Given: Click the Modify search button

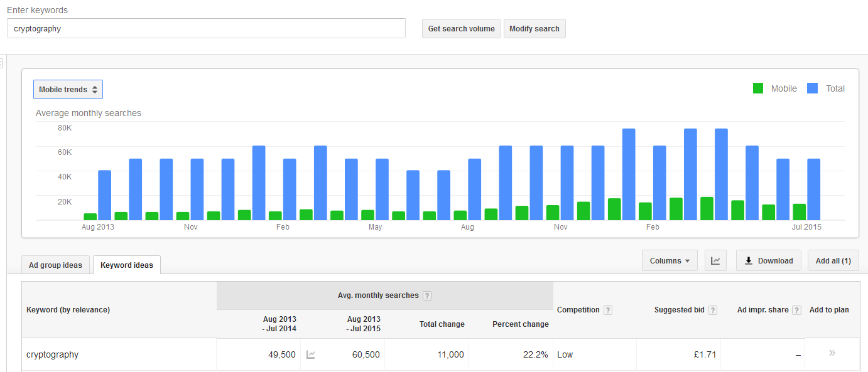Looking at the screenshot, I should (534, 29).
